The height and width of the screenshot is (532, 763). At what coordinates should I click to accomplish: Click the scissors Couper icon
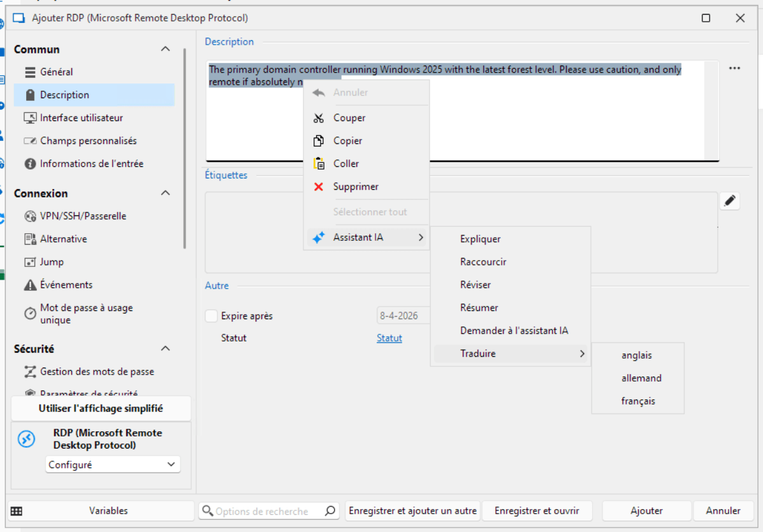[319, 118]
